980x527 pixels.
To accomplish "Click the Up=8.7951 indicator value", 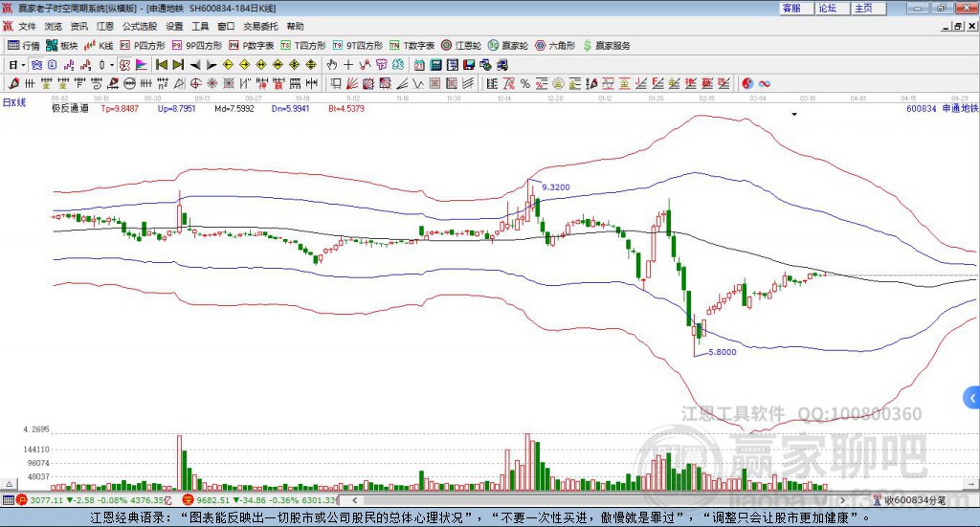I will 177,109.
